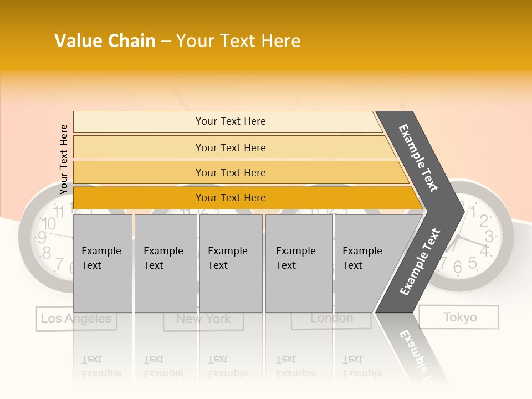Viewport: 532px width, 399px height.
Task: Select the darkest orange "Your Text Here" bar
Action: [x=231, y=198]
